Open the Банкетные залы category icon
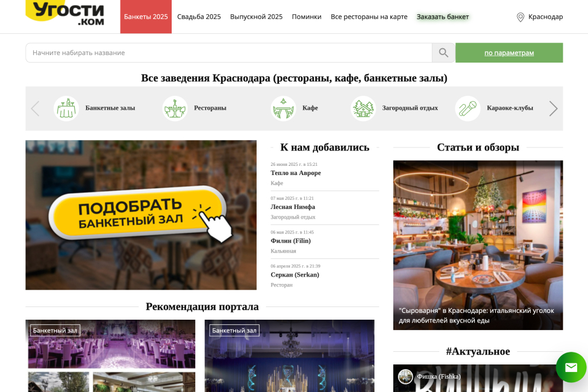The image size is (588, 392). 66,108
